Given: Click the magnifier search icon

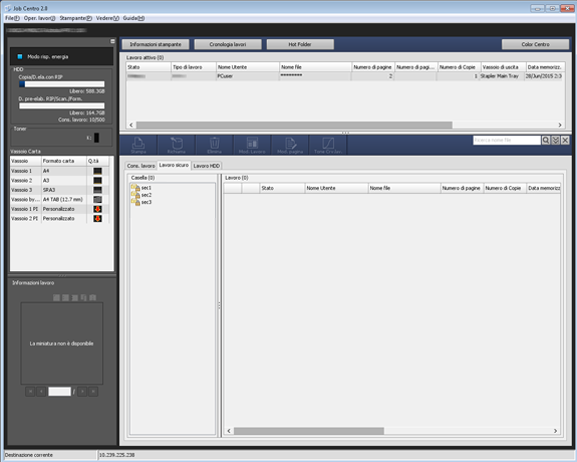Looking at the screenshot, I should click(546, 140).
